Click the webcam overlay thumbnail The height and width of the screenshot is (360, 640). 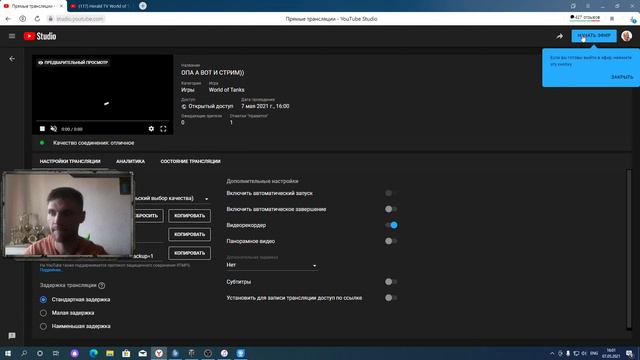(x=69, y=215)
